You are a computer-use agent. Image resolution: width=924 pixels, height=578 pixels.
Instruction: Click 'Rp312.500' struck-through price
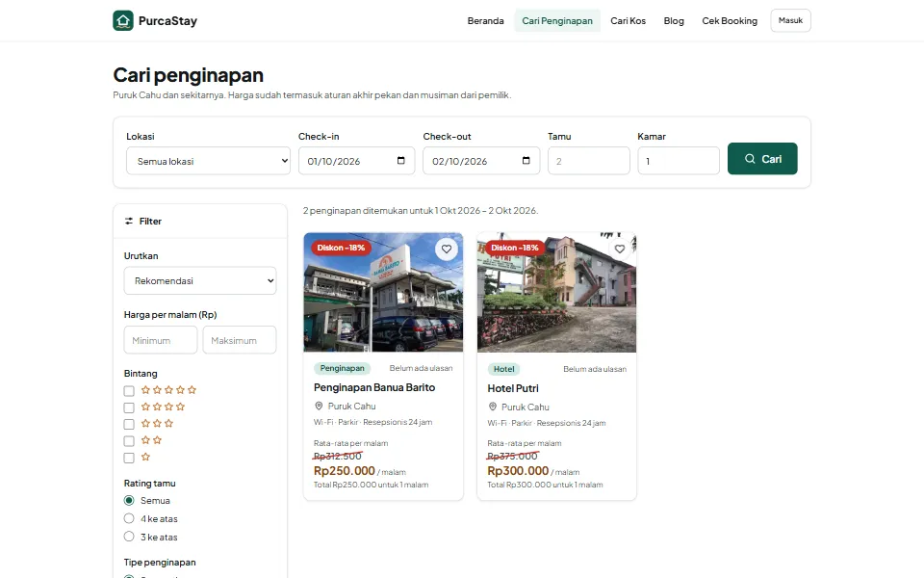pyautogui.click(x=338, y=456)
